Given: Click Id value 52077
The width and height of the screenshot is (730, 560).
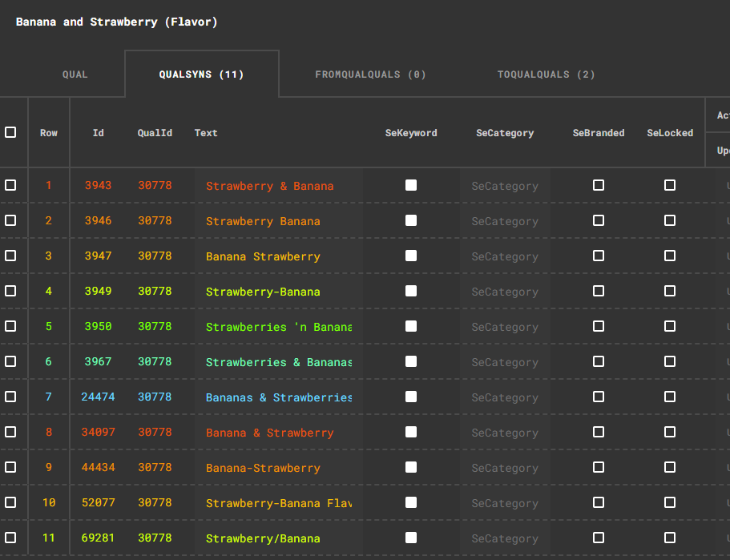Looking at the screenshot, I should (99, 502).
